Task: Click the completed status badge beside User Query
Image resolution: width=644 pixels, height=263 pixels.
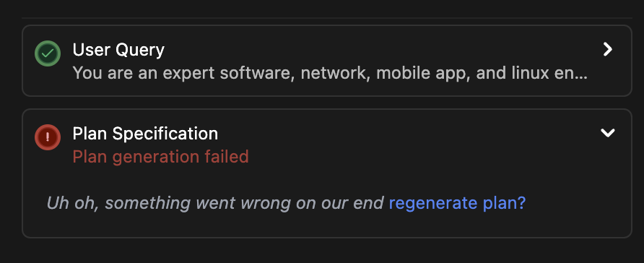Action: [48, 53]
